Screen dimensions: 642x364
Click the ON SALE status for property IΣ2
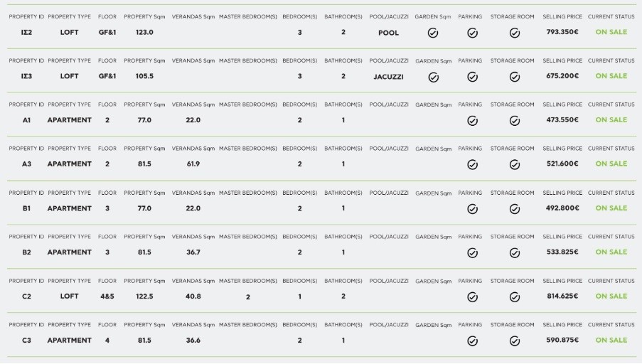pyautogui.click(x=611, y=32)
